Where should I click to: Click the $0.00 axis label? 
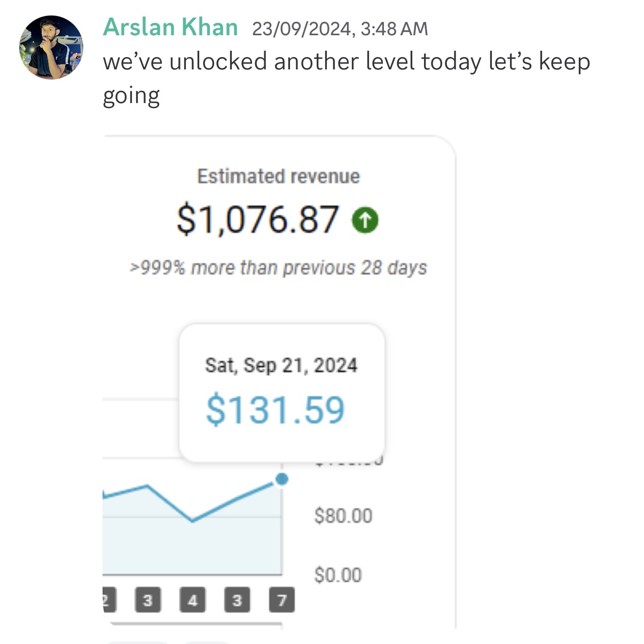click(338, 575)
